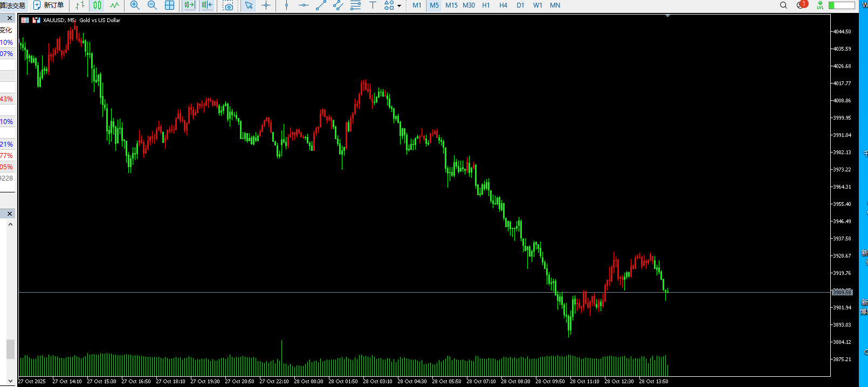This screenshot has width=868, height=387.
Task: Switch chart to bar chart display
Action: coord(80,5)
